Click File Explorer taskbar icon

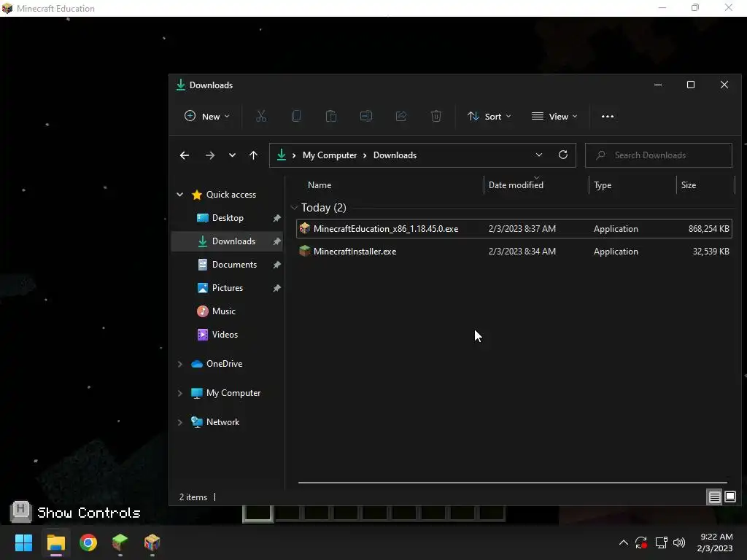point(55,542)
